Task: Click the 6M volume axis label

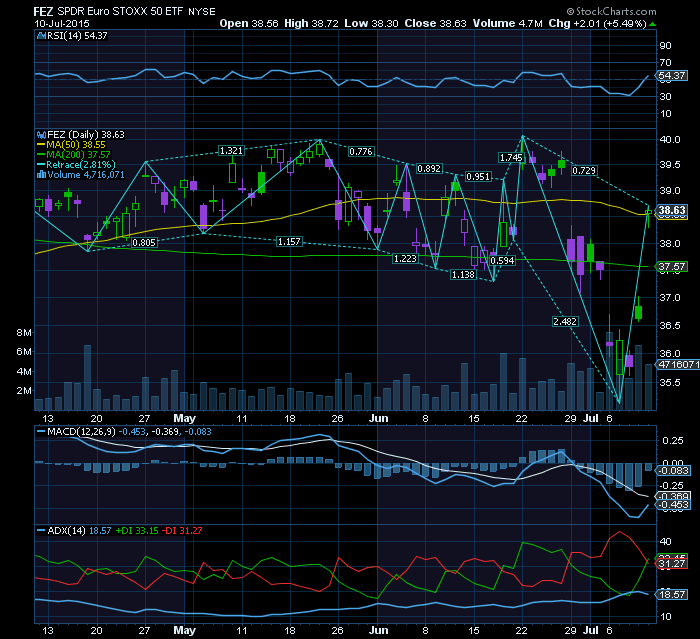Action: click(x=24, y=351)
